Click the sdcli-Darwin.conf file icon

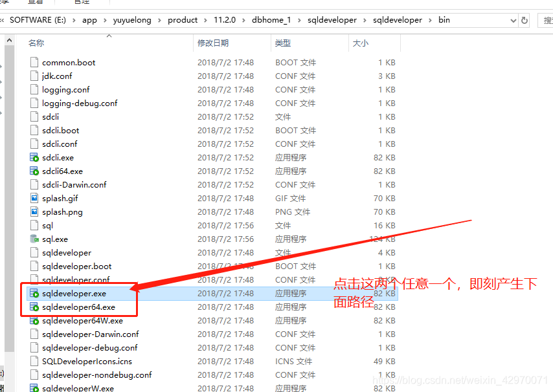click(x=34, y=184)
